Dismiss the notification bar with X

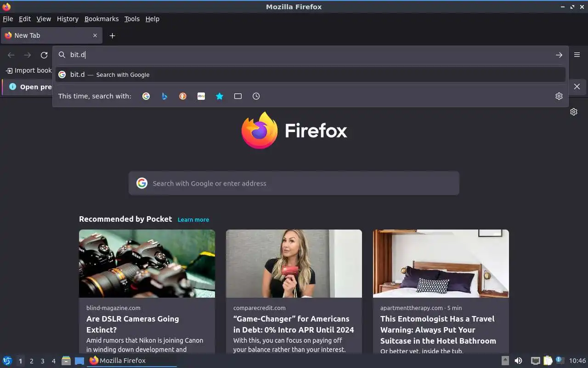click(x=577, y=86)
